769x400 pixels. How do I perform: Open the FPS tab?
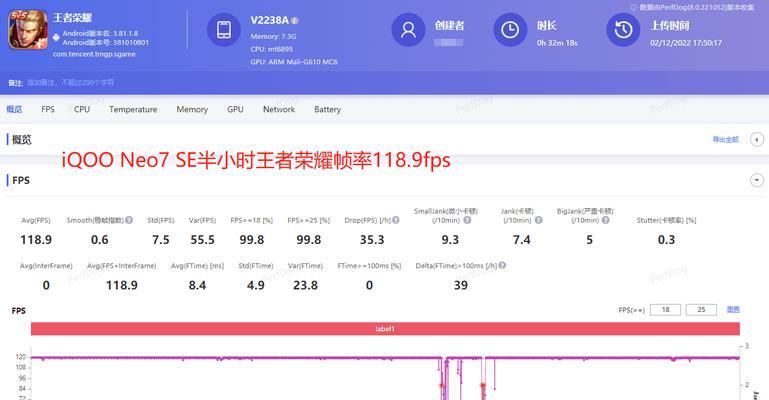[x=48, y=109]
